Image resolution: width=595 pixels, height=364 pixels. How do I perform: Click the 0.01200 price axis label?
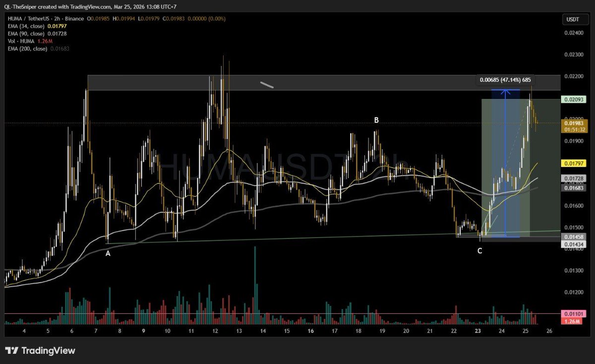click(x=574, y=292)
